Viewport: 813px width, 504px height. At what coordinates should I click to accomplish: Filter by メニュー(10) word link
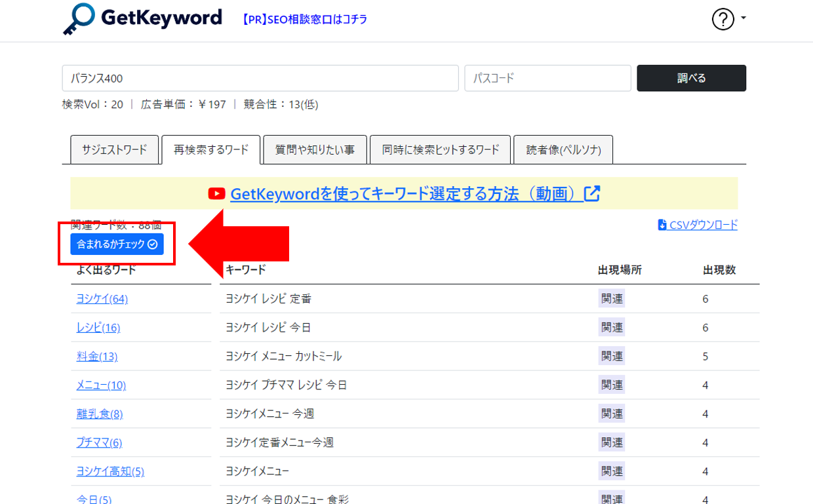click(101, 385)
